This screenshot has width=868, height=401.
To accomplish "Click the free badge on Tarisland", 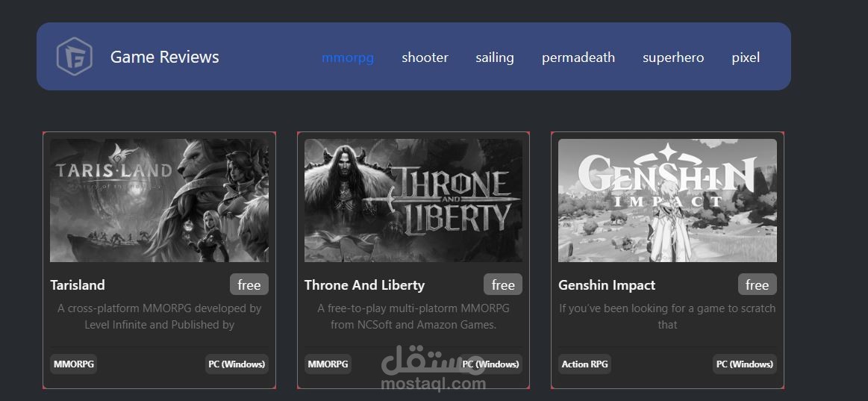I will 249,285.
